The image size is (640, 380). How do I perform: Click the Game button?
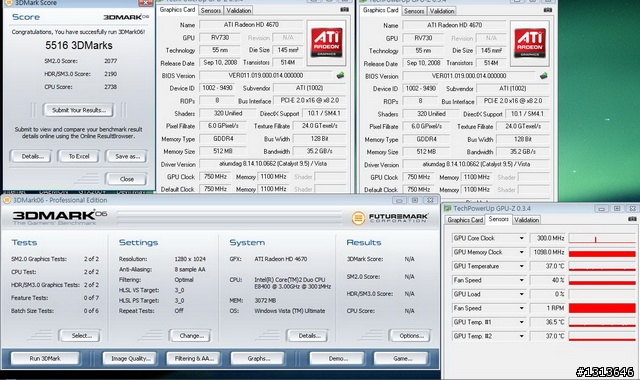coord(402,358)
